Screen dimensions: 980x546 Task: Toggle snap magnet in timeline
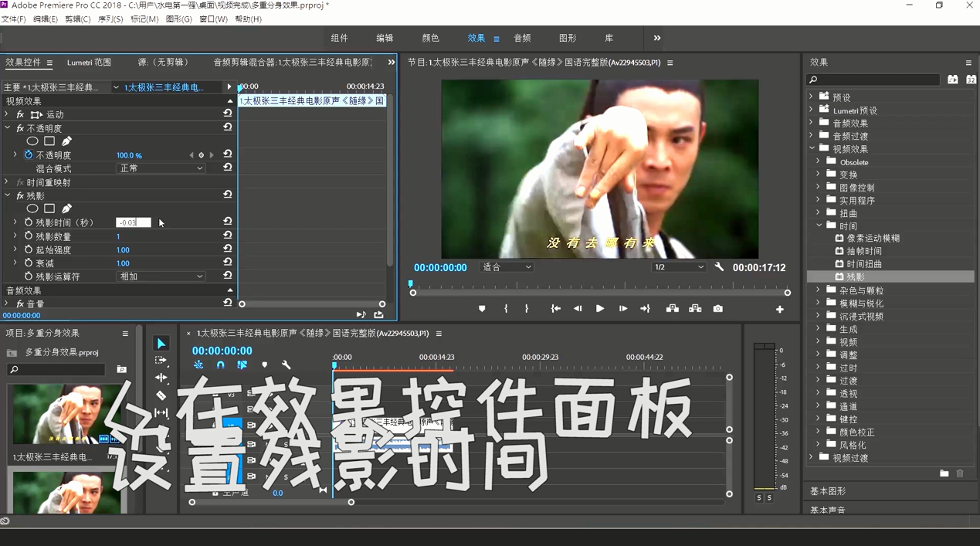click(220, 365)
